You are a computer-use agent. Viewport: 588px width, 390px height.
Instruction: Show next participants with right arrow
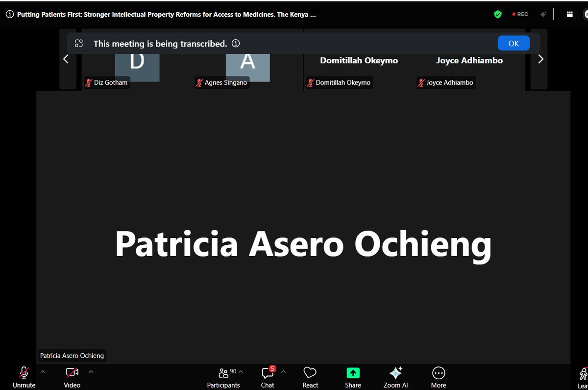[540, 59]
